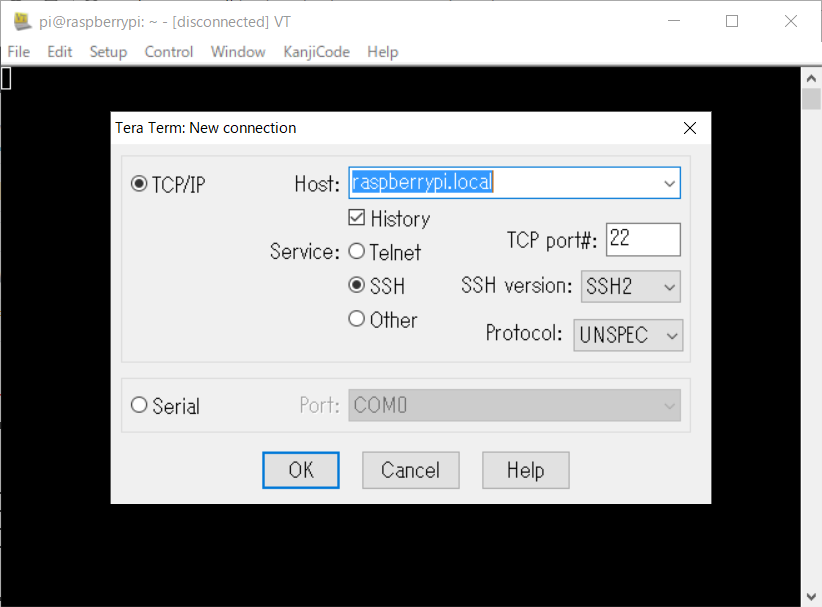Open the Help menu in menu bar

click(x=383, y=52)
